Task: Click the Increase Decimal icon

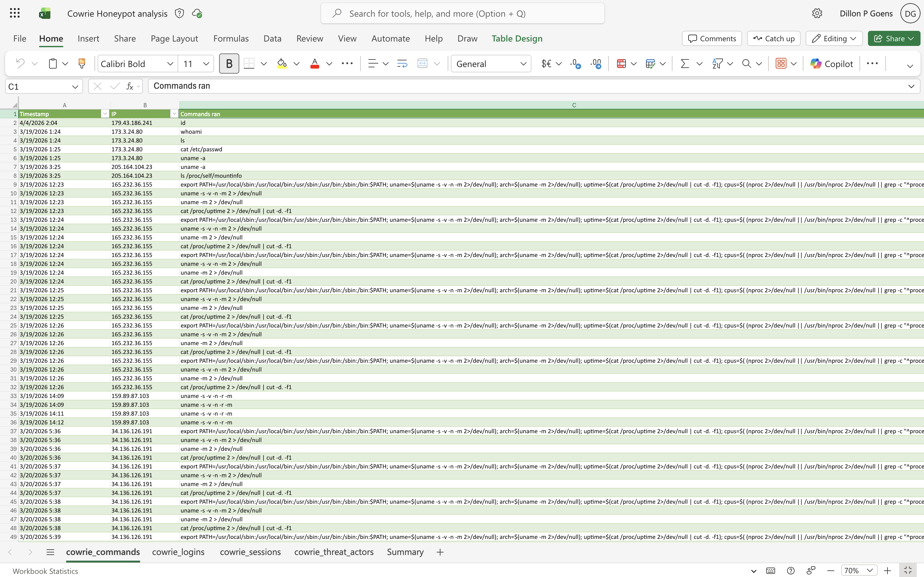Action: [575, 63]
